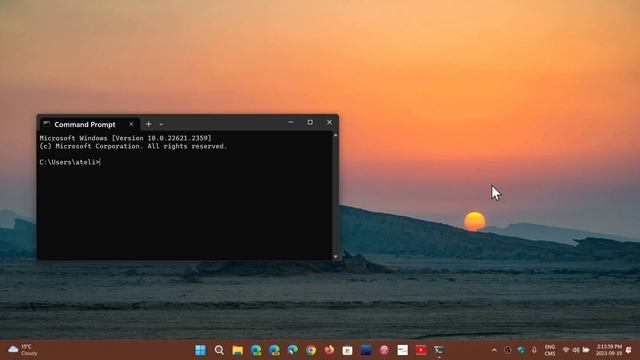Minimize the Command Prompt window
The width and height of the screenshot is (640, 360).
coord(291,122)
